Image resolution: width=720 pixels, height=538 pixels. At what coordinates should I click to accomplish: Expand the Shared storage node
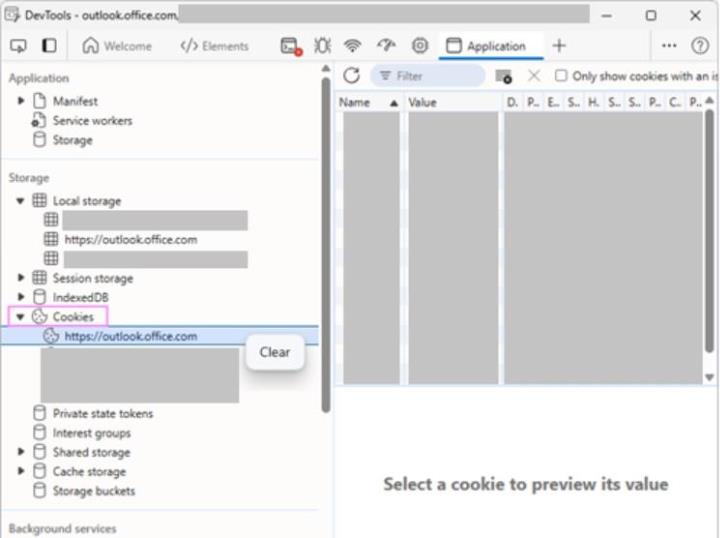[x=21, y=452]
